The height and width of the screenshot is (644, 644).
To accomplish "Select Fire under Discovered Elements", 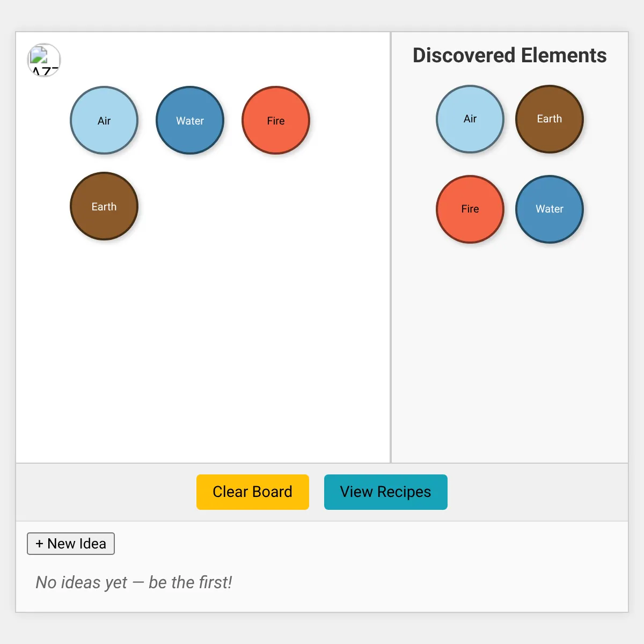I will pyautogui.click(x=470, y=209).
